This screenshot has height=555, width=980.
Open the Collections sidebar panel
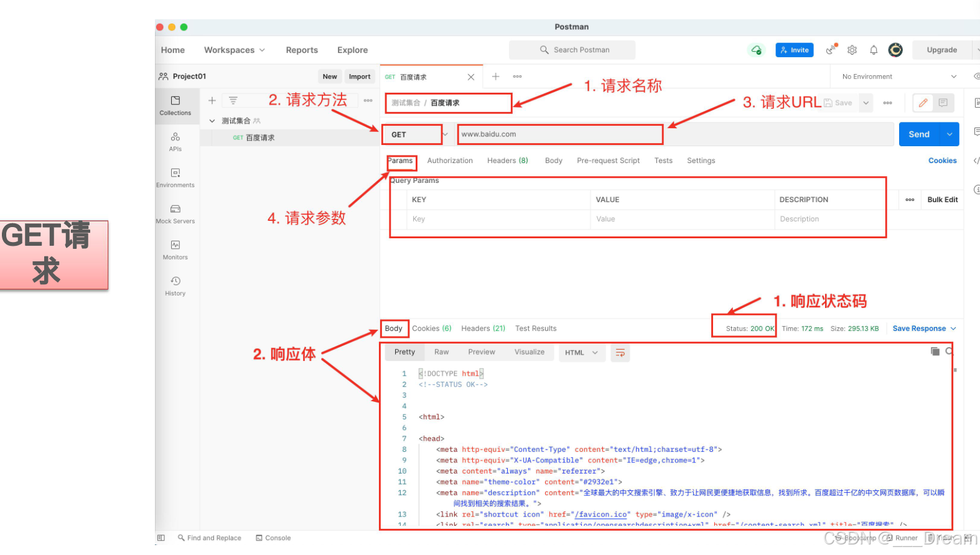[175, 105]
